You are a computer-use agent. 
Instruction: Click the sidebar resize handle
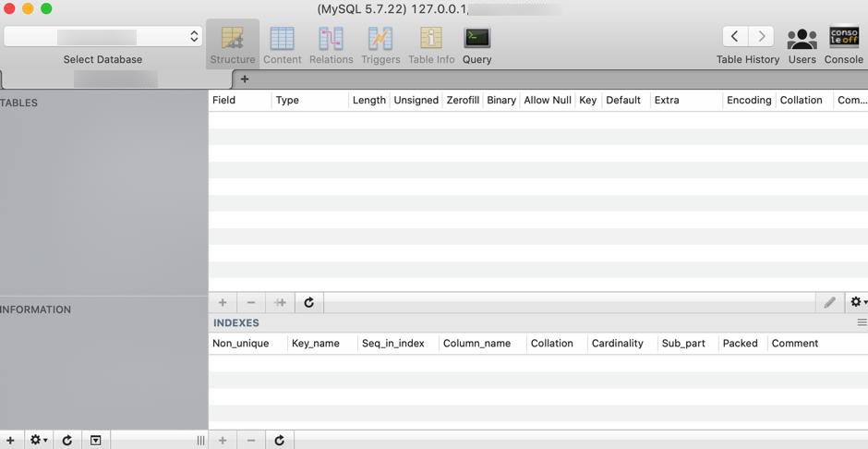click(x=201, y=440)
